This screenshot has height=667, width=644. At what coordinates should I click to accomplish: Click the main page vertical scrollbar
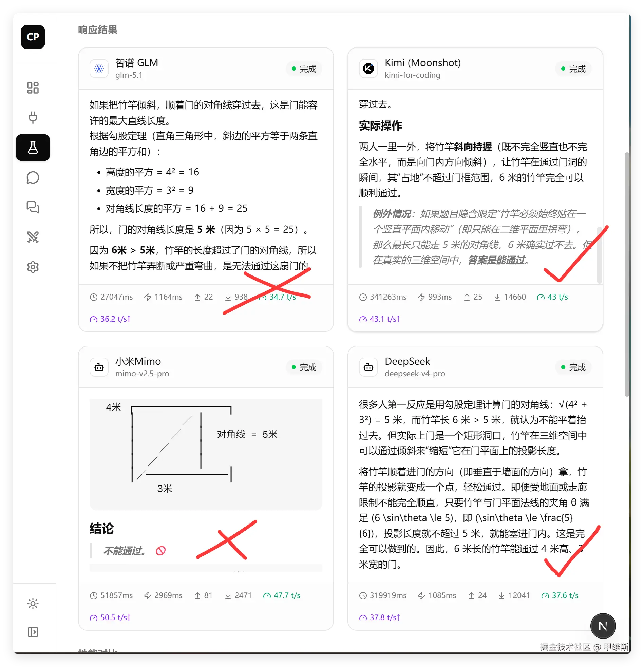pos(627,274)
